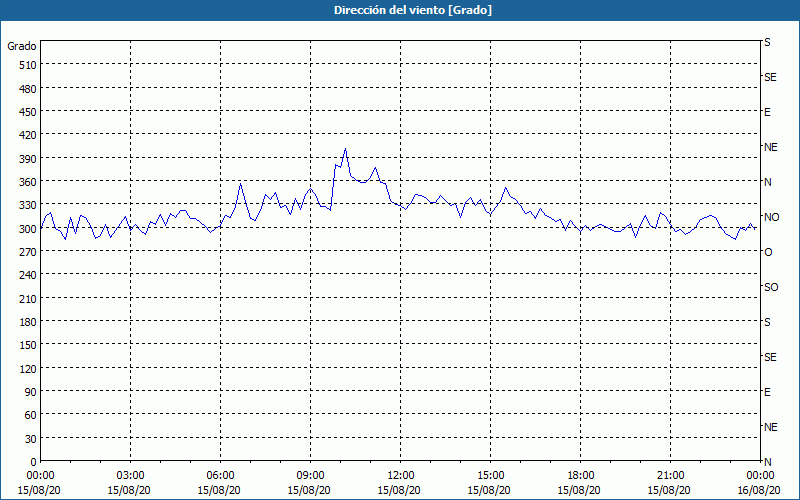
Task: Pick the 240 label on the left axis
Action: pyautogui.click(x=28, y=275)
